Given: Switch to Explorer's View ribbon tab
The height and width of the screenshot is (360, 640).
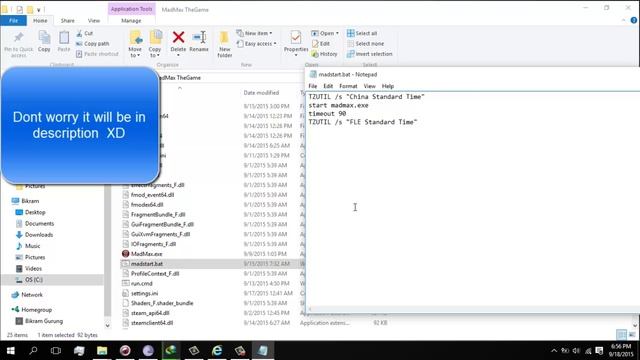Looking at the screenshot, I should tap(93, 20).
